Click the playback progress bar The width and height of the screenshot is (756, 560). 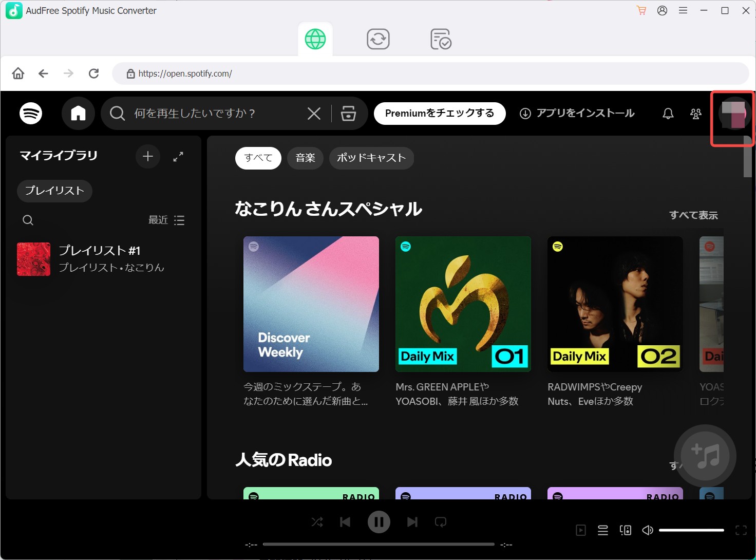pyautogui.click(x=379, y=544)
